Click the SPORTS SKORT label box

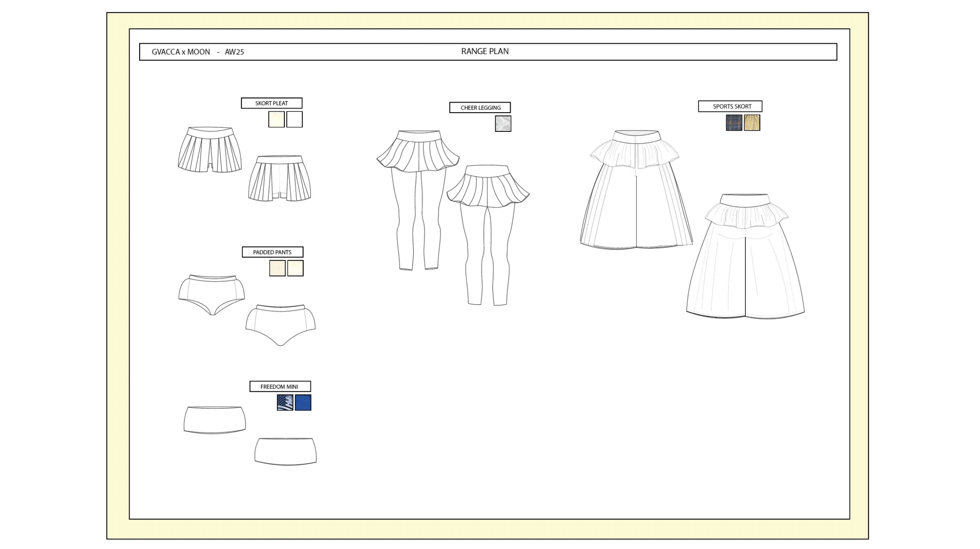click(730, 106)
